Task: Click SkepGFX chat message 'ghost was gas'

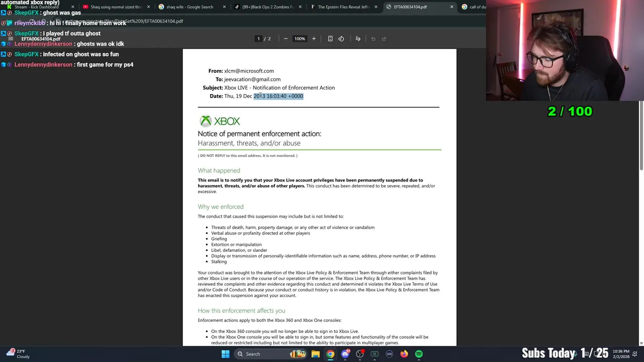Action: coord(47,13)
